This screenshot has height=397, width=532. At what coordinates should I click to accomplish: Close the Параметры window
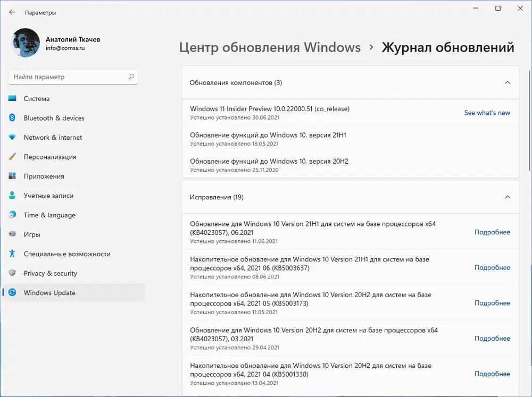(520, 8)
